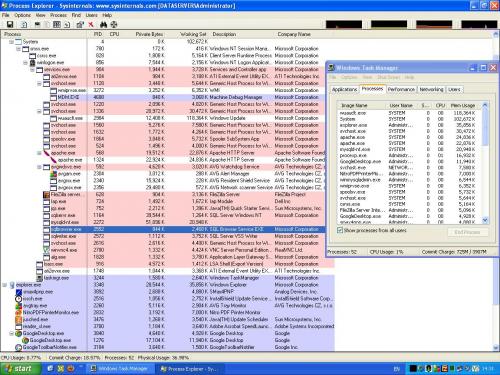Click the issch.exe clock icon
500x375 pixels.
[x=19, y=299]
